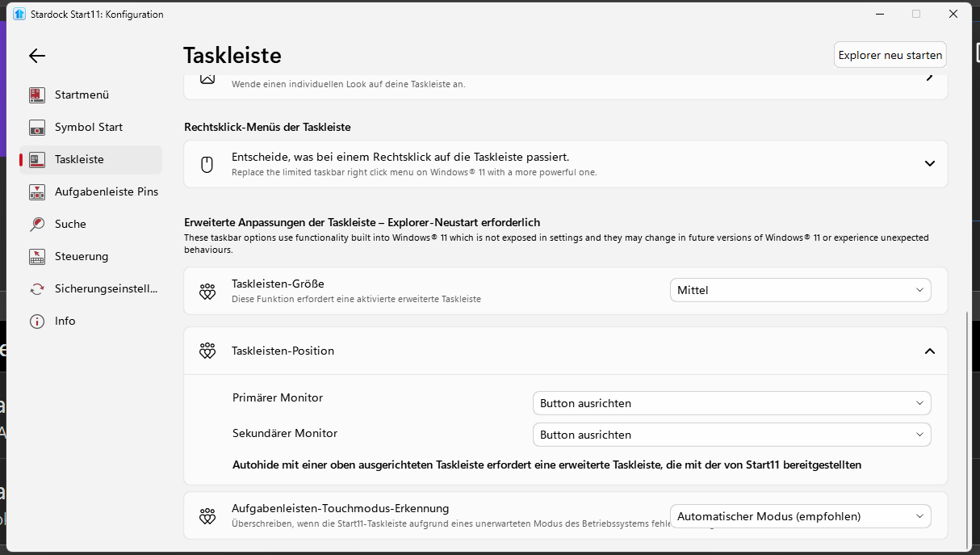Click the Suche magnifier icon
980x555 pixels.
click(x=37, y=225)
